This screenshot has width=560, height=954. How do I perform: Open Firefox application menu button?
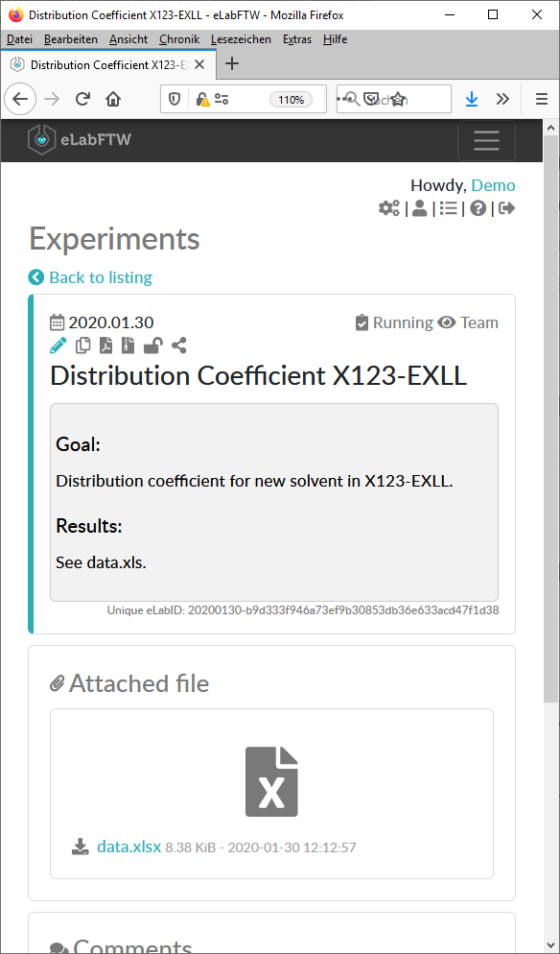click(x=541, y=99)
